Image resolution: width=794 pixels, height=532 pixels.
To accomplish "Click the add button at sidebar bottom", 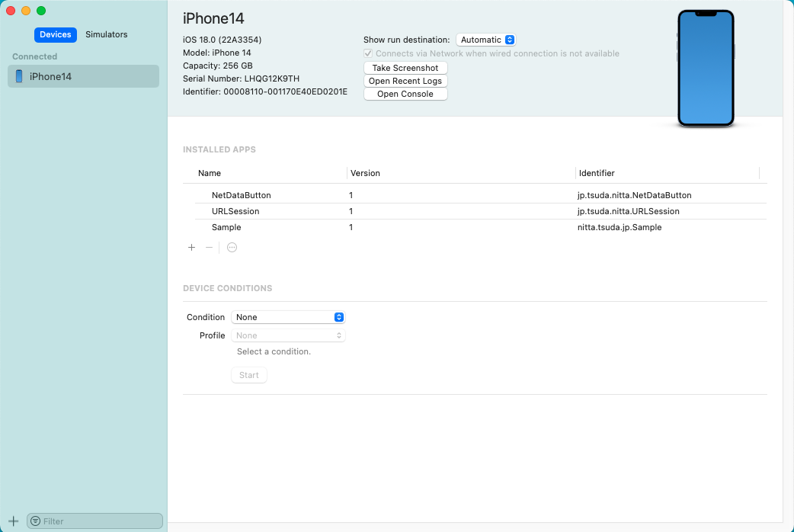I will click(x=13, y=521).
